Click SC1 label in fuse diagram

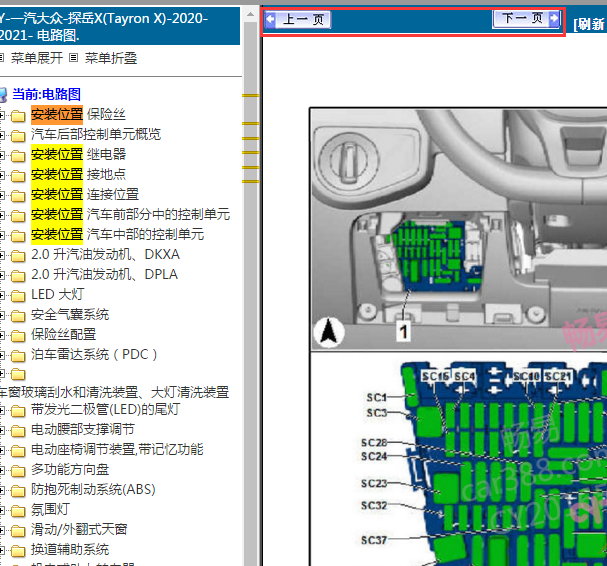[377, 398]
